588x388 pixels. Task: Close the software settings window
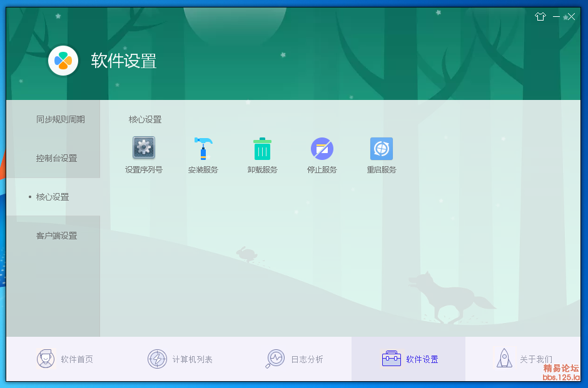tap(571, 16)
